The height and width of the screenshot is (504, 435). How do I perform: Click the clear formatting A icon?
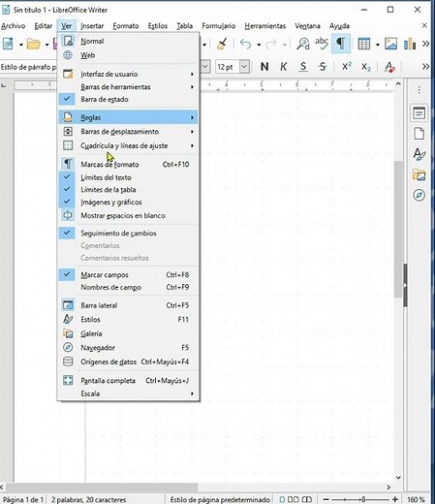click(389, 67)
